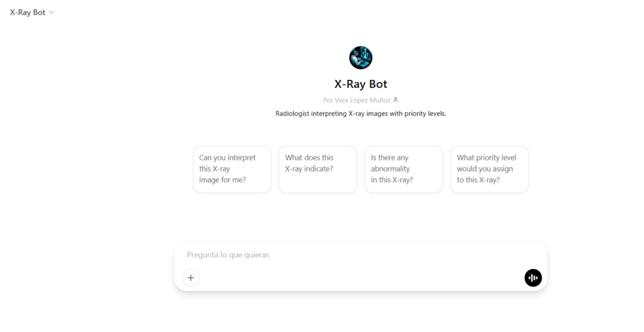This screenshot has height=332, width=644.
Task: Choose the 'What does this X-ray indicate?' card
Action: [318, 169]
